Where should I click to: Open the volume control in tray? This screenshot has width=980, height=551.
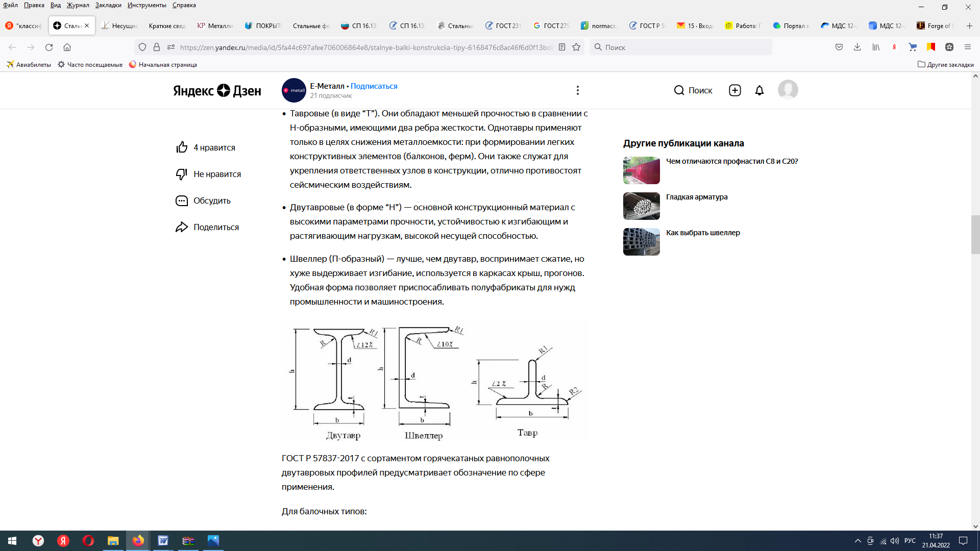[x=895, y=541]
